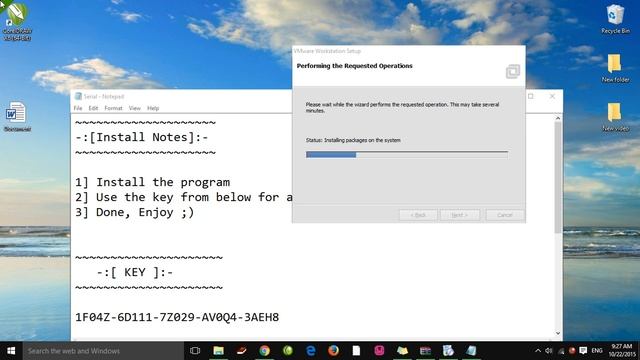This screenshot has height=360, width=640.
Task: Select the Recycle Bin desktop icon
Action: point(615,19)
